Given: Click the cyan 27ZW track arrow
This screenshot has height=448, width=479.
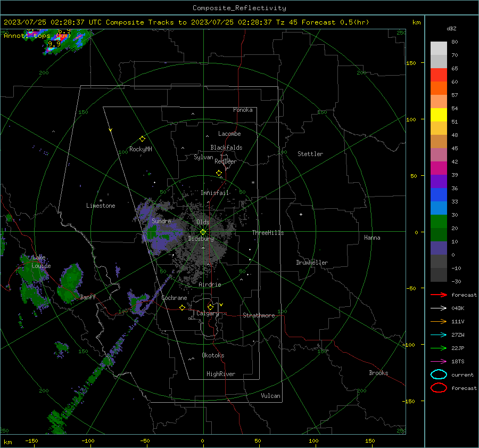Looking at the screenshot, I should (439, 335).
